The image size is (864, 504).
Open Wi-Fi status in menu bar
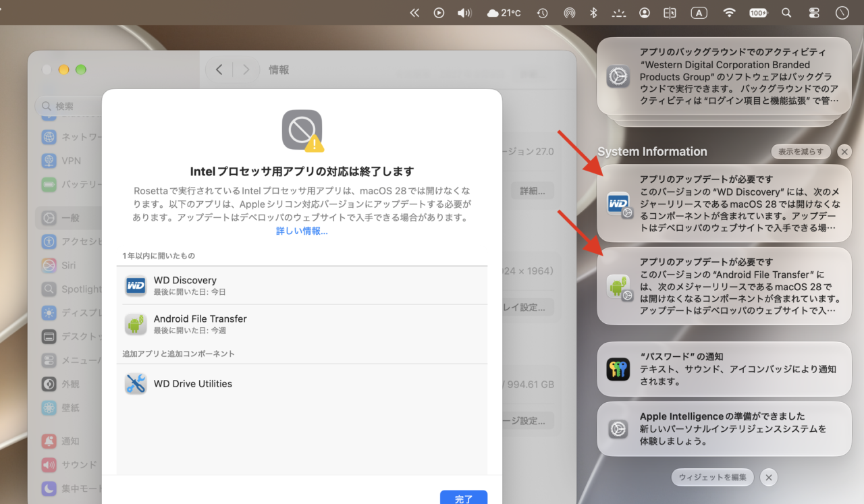(729, 12)
